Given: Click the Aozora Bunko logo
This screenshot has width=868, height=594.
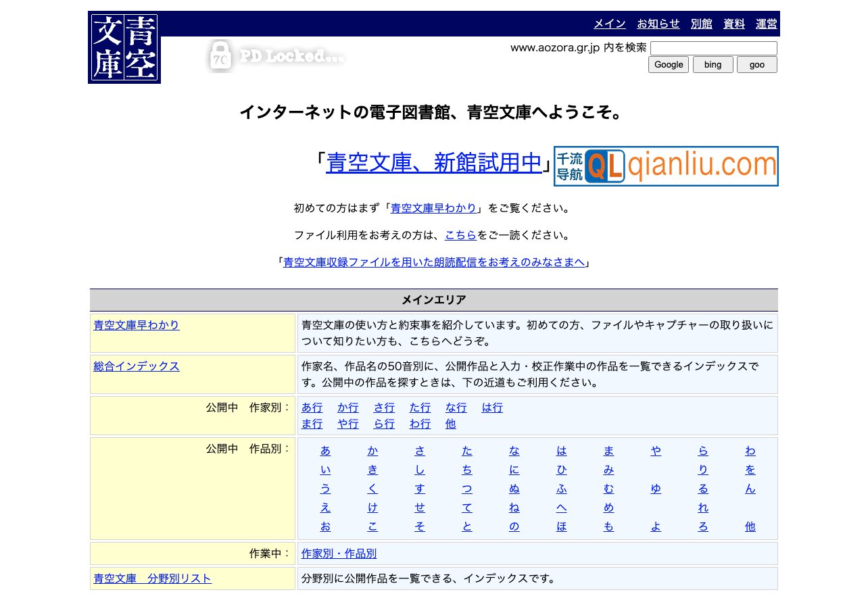Looking at the screenshot, I should click(x=124, y=47).
